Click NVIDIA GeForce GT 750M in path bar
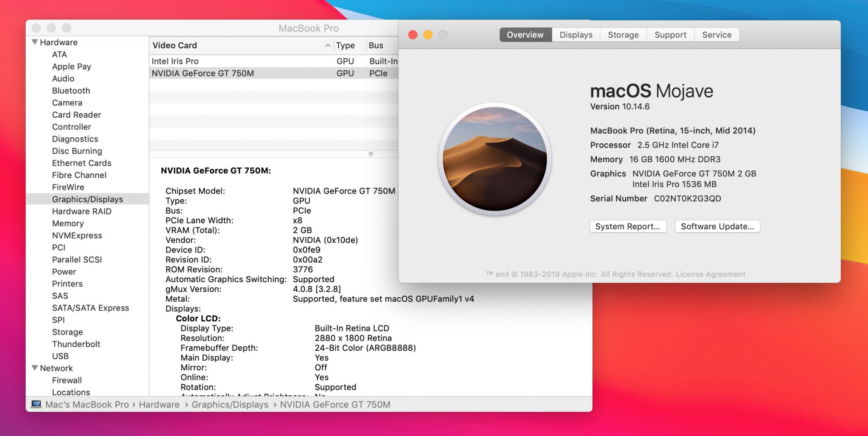Screen dimensions: 868x436 tap(335, 405)
